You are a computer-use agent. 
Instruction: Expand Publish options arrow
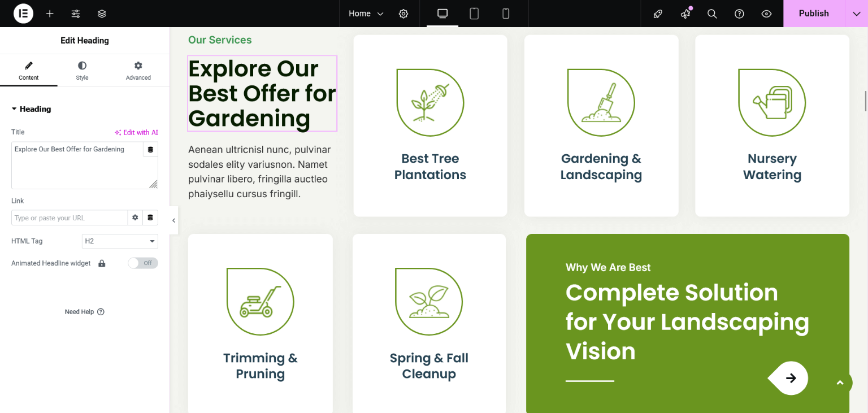(856, 14)
